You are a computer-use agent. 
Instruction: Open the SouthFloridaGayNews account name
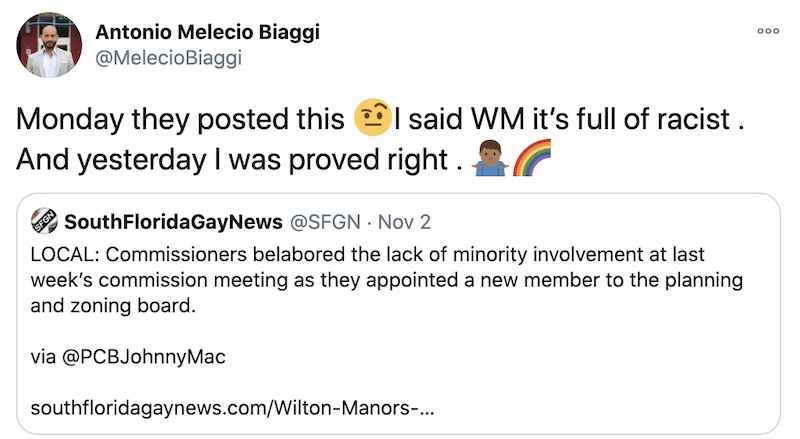[158, 219]
